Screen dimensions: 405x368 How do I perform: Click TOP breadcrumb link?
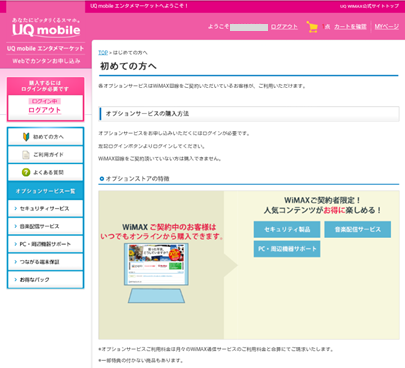[103, 52]
